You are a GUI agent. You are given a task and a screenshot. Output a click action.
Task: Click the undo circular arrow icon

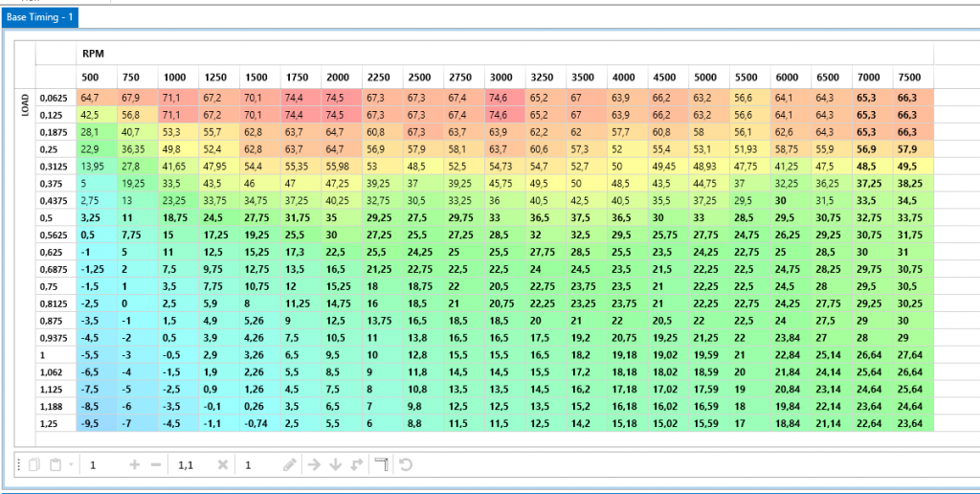click(x=406, y=465)
